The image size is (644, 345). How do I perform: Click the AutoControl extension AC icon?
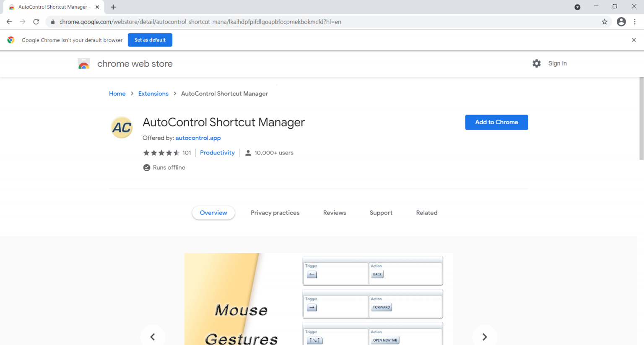[x=121, y=127]
